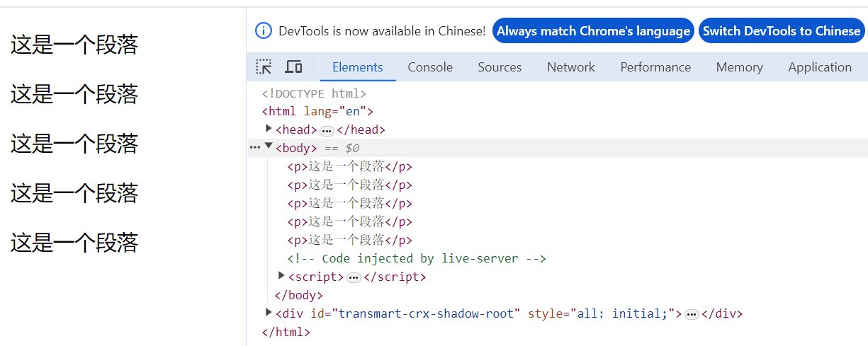Click Switch DevTools to Chinese button
The height and width of the screenshot is (346, 868).
click(x=782, y=31)
